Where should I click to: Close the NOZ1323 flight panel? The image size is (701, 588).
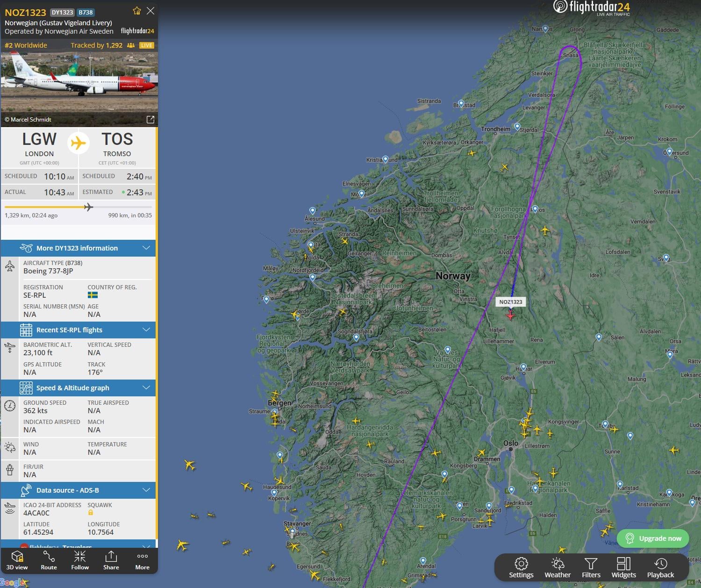pyautogui.click(x=150, y=11)
